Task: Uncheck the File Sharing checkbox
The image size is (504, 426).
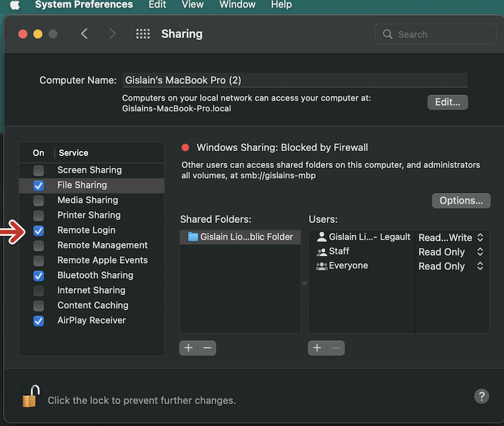Action: [39, 185]
